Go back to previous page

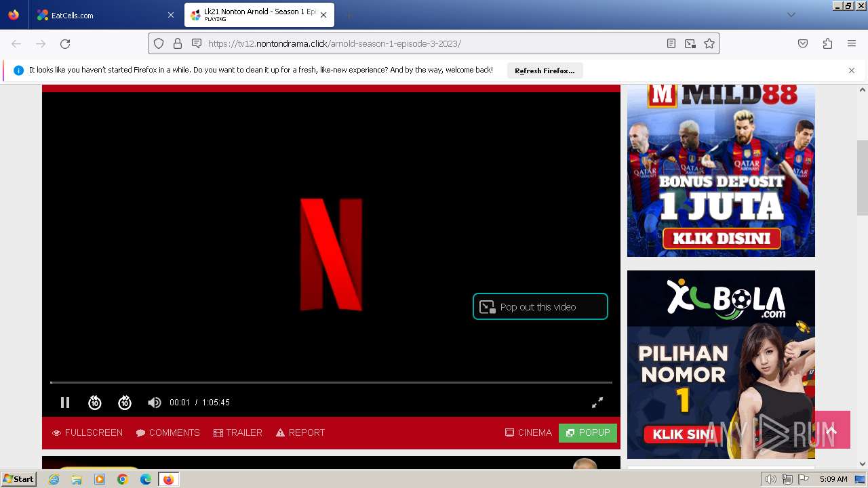[x=16, y=43]
